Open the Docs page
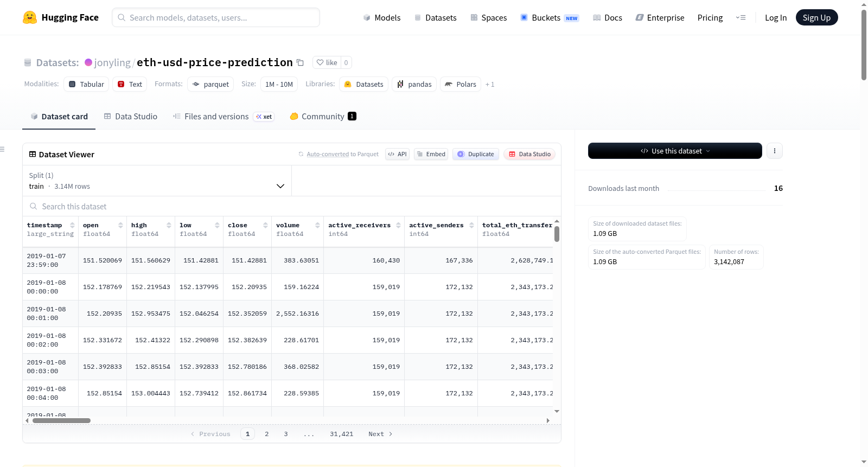The image size is (868, 467). 608,17
